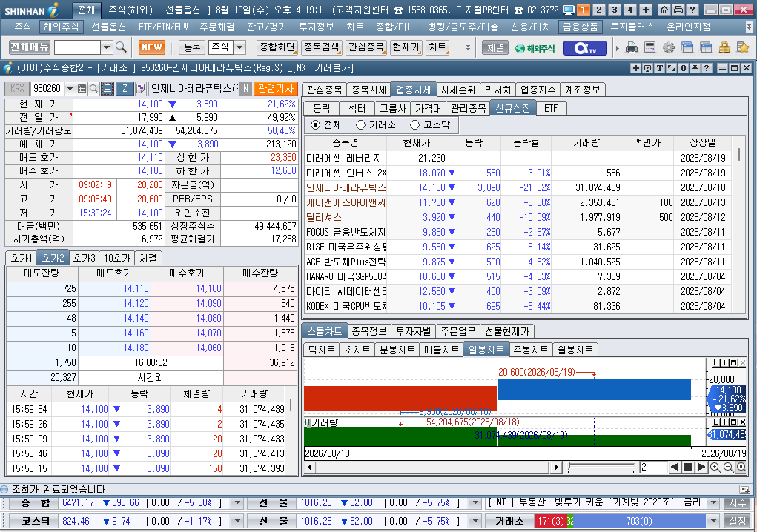The height and width of the screenshot is (532, 757).
Task: Switch to the 호가1 tab
Action: pos(21,258)
